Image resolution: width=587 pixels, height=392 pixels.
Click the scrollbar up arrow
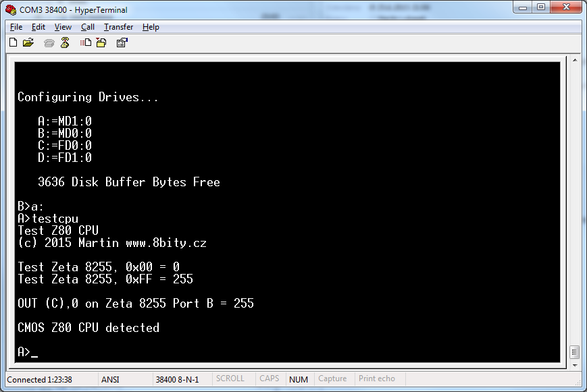[575, 60]
